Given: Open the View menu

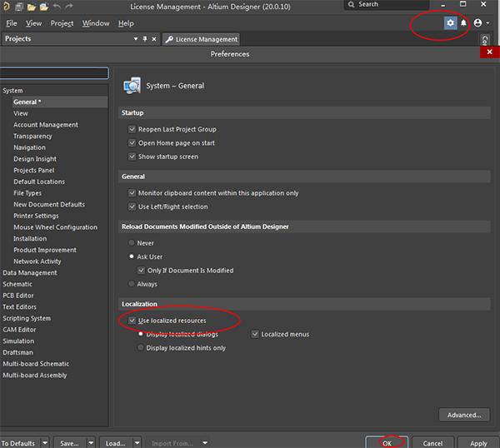Looking at the screenshot, I should click(34, 23).
